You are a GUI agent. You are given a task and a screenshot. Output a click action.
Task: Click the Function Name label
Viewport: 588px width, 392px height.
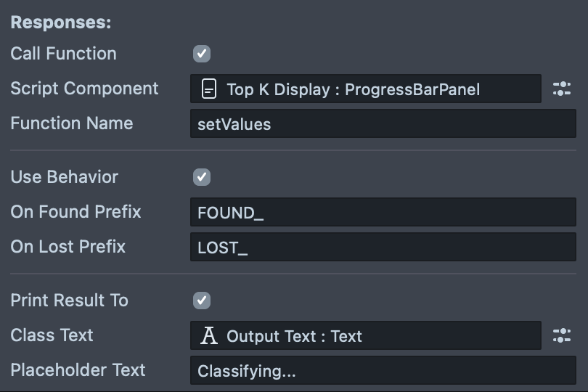pyautogui.click(x=72, y=123)
